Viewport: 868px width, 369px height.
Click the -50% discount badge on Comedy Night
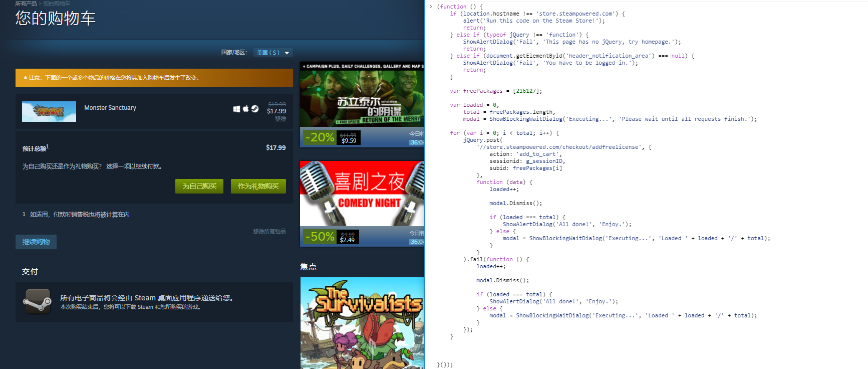[x=320, y=237]
